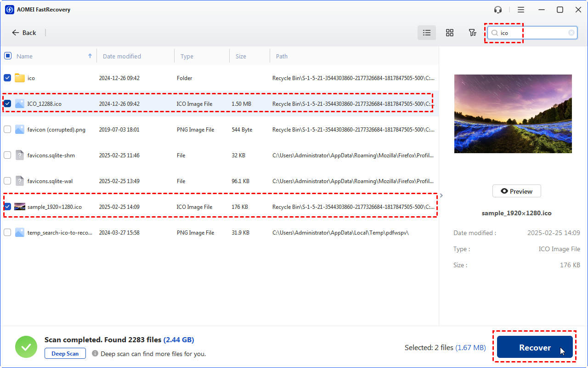The image size is (588, 368).
Task: Check the favicons.sqlite-shm checkbox
Action: 7,155
